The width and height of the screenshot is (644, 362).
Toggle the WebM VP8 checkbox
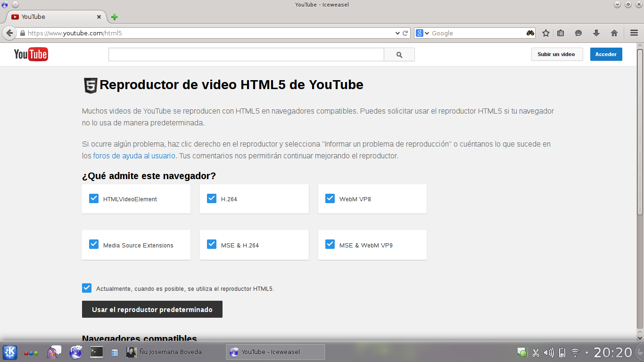point(330,198)
